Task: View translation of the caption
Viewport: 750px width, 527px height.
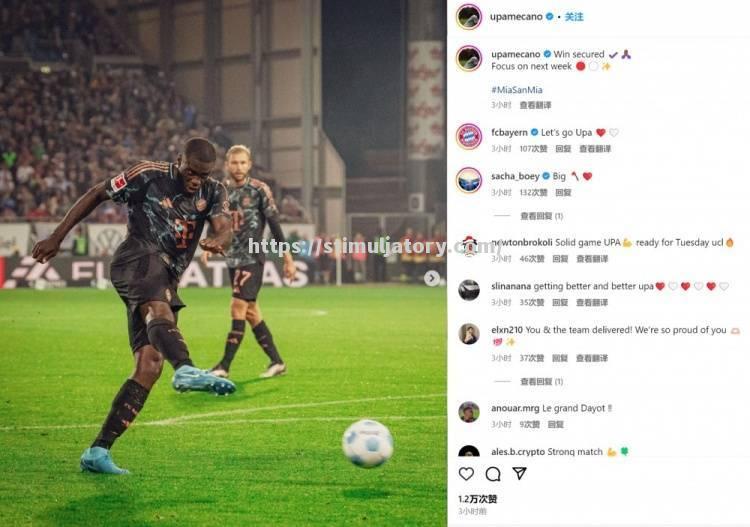Action: point(535,105)
